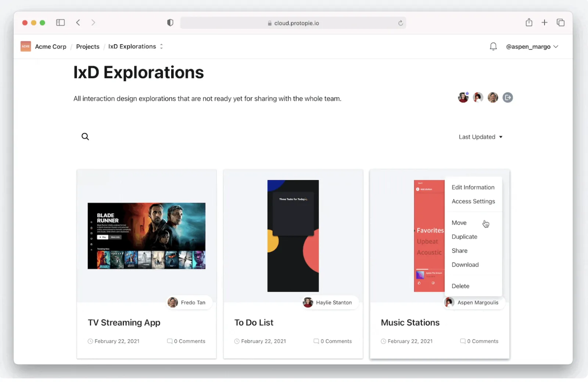Click the gray leave-project icon beside avatars

[x=508, y=97]
